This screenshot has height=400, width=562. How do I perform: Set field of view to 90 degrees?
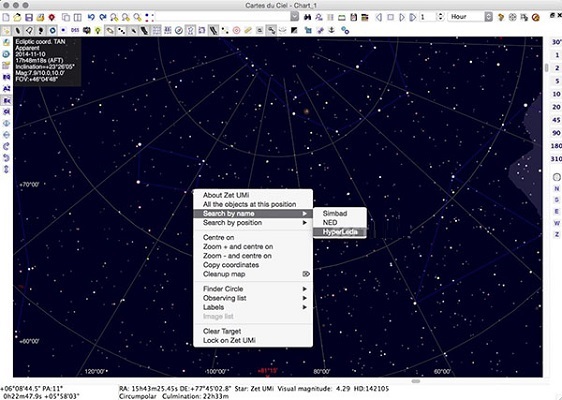pyautogui.click(x=556, y=133)
